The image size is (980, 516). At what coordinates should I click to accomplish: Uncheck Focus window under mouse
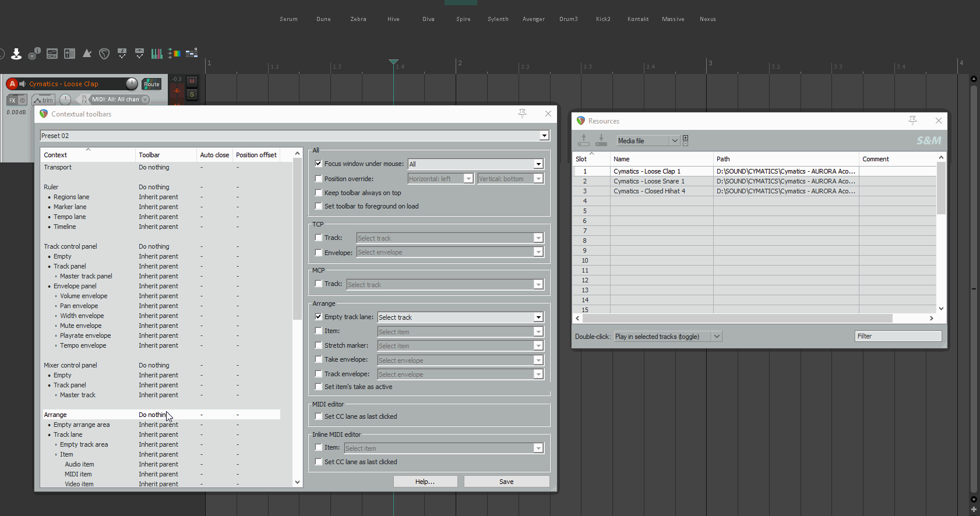click(319, 164)
